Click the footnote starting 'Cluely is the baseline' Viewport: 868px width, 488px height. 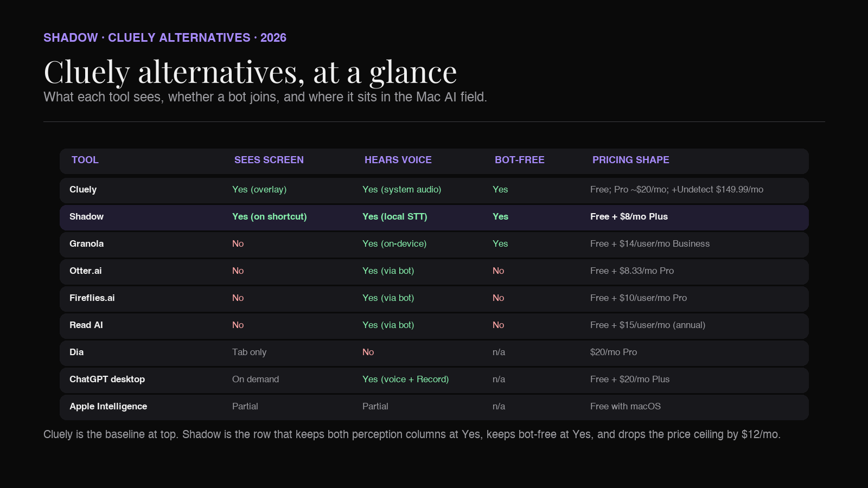412,435
